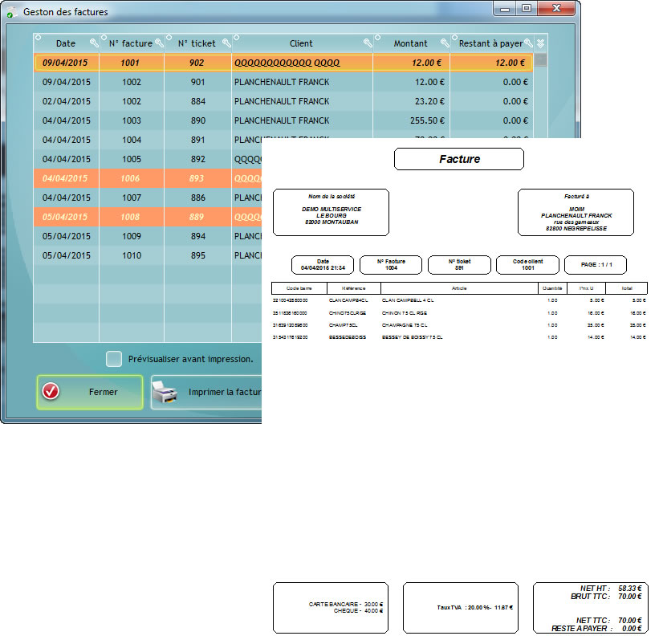Expand the table options double-chevron
Image resolution: width=659 pixels, height=644 pixels.
[x=541, y=43]
